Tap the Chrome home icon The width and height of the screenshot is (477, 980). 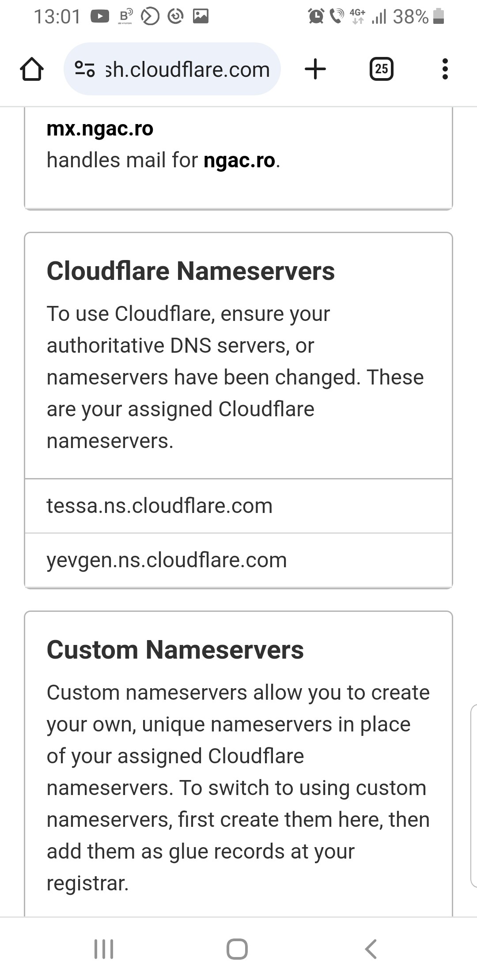click(32, 69)
